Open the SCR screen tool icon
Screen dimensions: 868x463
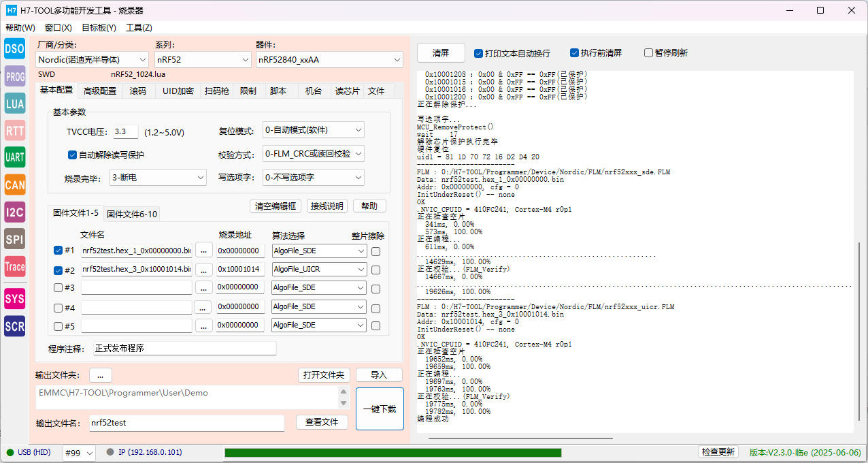click(15, 325)
